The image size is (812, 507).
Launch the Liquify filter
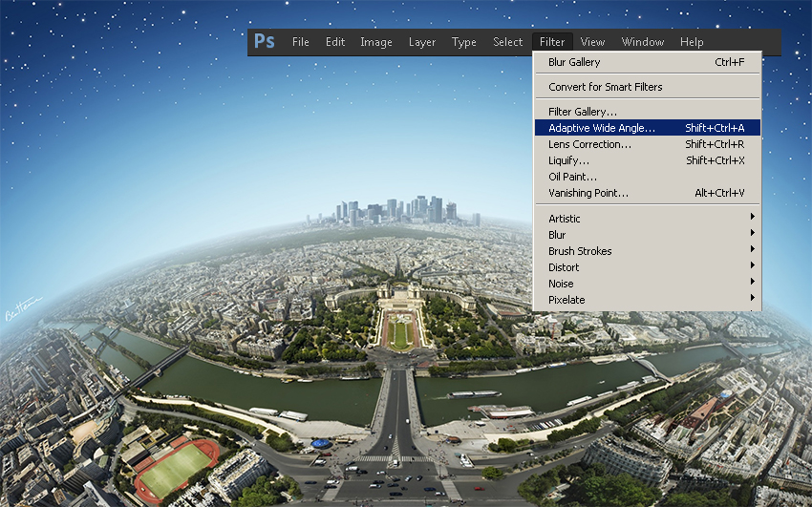(x=648, y=160)
